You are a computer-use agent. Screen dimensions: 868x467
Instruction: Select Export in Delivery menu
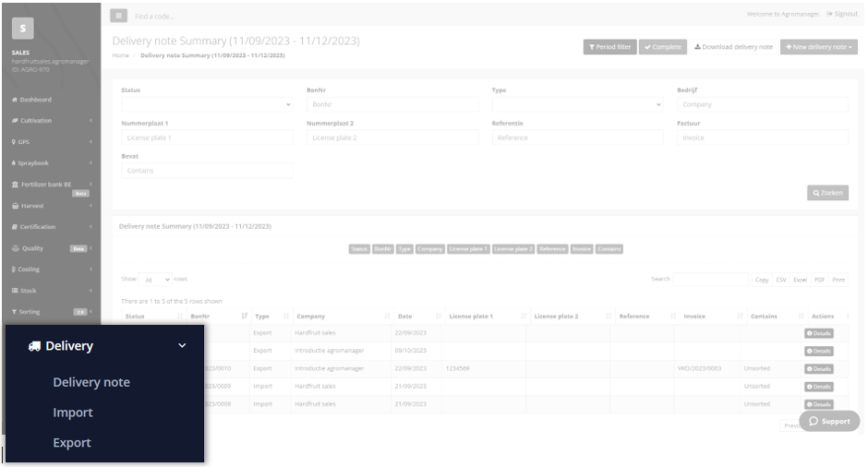pyautogui.click(x=72, y=443)
